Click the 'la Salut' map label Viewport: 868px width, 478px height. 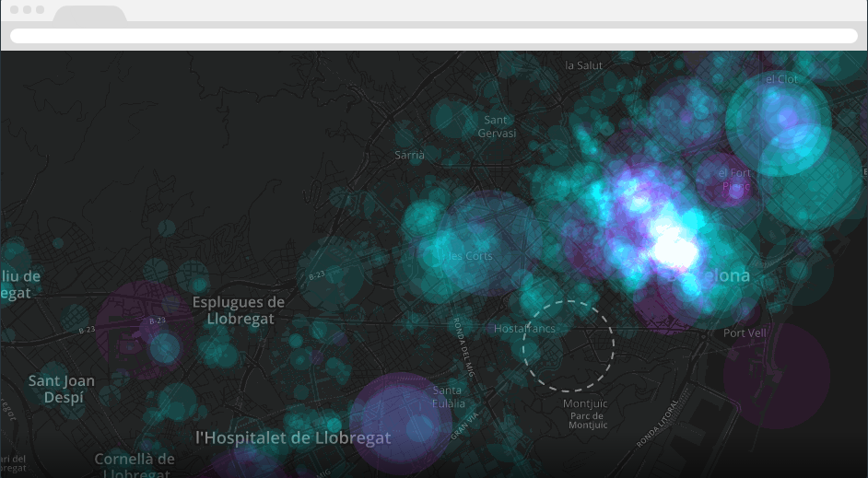[x=583, y=65]
